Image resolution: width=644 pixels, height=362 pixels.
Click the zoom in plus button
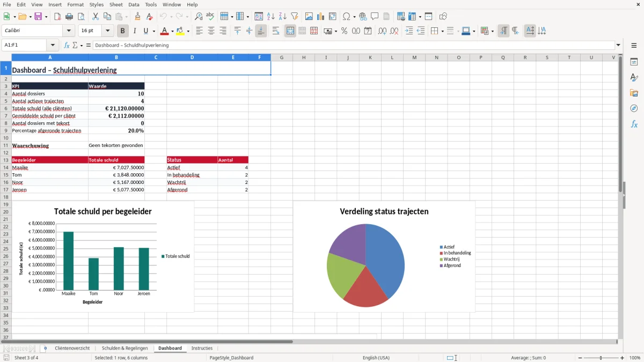tap(623, 358)
